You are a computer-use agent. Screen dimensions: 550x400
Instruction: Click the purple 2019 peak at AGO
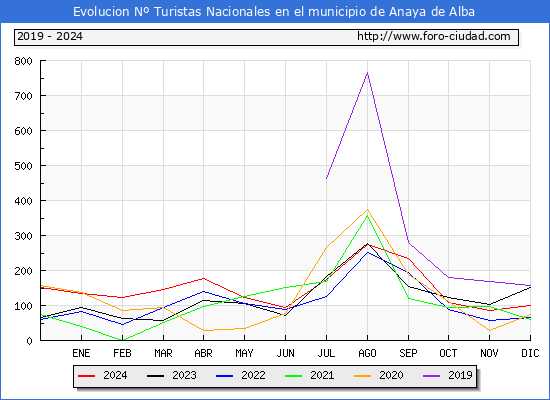click(x=368, y=73)
